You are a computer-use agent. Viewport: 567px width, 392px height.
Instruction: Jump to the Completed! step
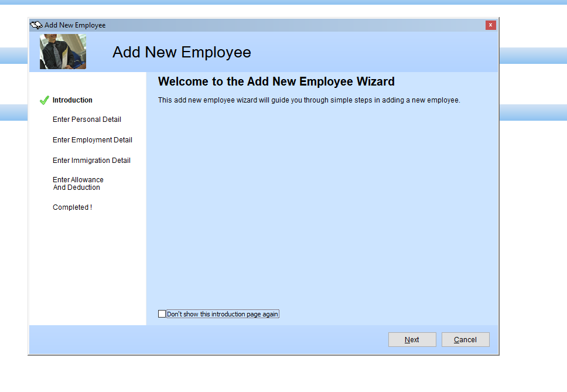[72, 207]
